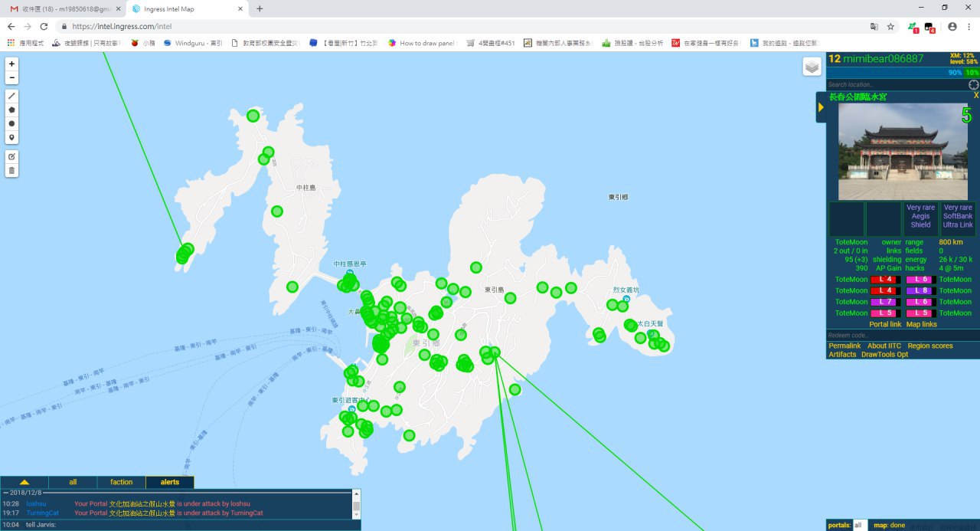The height and width of the screenshot is (531, 980).
Task: Open the Apps bookmarks shortcut
Action: point(27,43)
